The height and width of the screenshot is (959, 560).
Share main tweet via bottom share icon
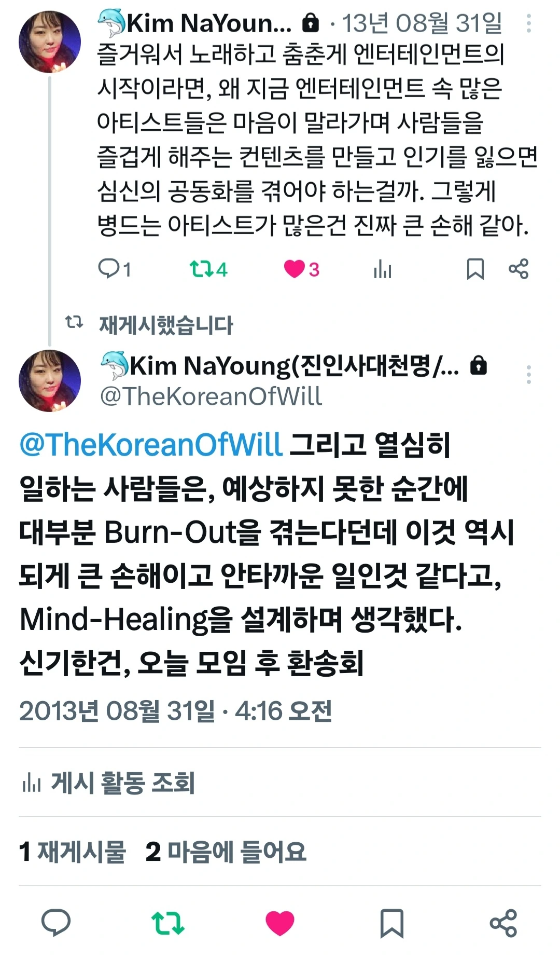pos(503,923)
